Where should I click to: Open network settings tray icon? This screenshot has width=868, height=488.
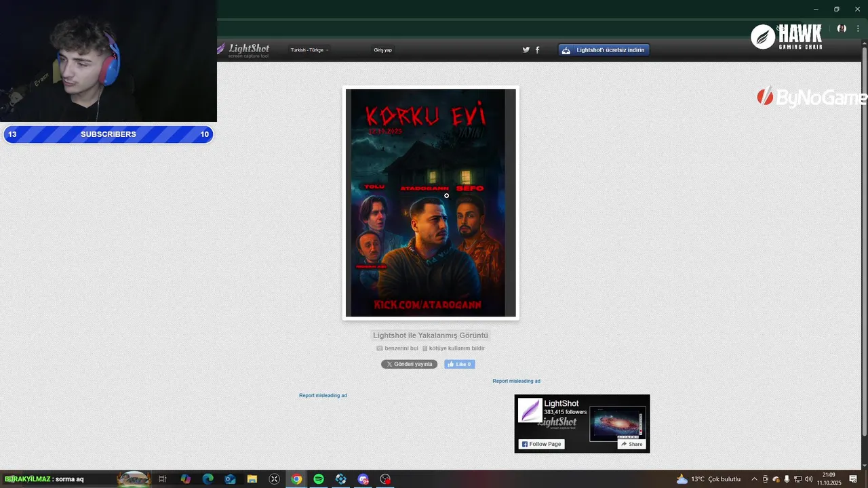tap(797, 479)
